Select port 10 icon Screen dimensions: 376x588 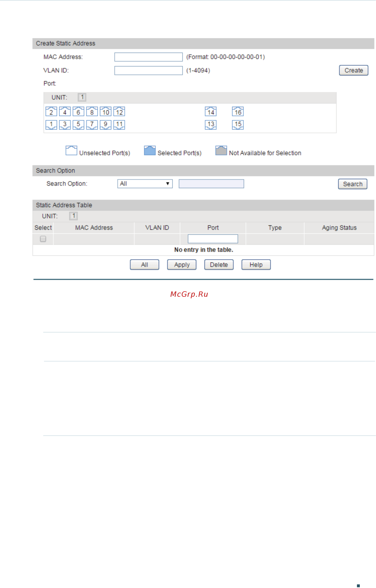click(106, 112)
